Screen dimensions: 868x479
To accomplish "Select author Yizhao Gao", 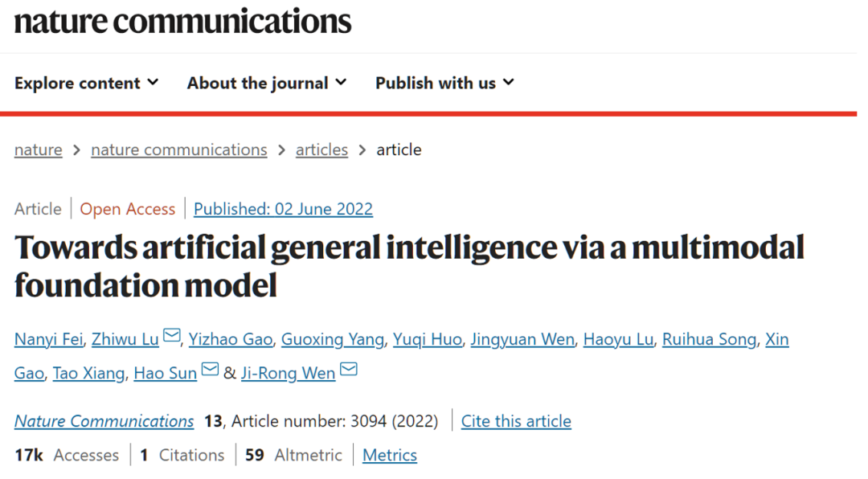I will click(x=231, y=339).
